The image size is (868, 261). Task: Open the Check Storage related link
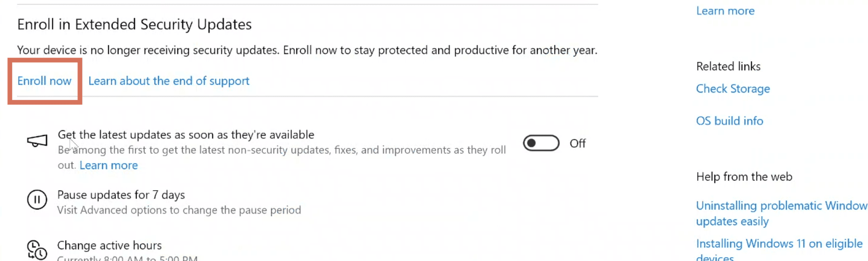tap(733, 89)
